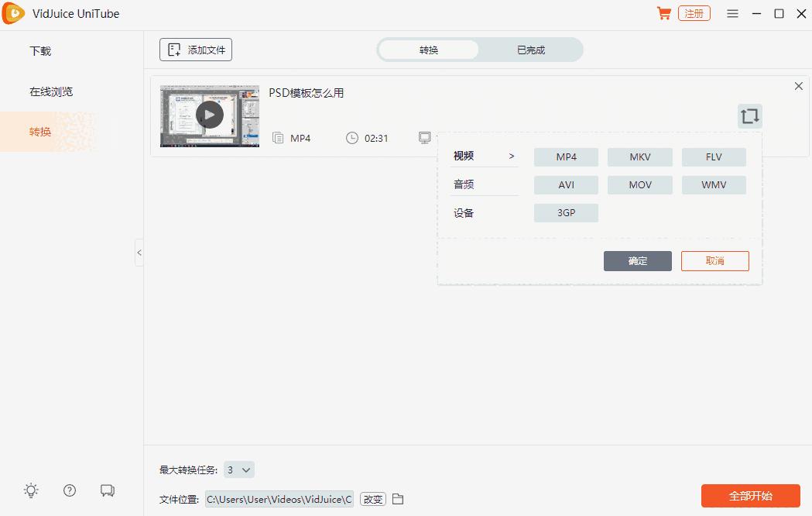This screenshot has height=516, width=812.
Task: Click the 确定 confirm button
Action: [637, 260]
